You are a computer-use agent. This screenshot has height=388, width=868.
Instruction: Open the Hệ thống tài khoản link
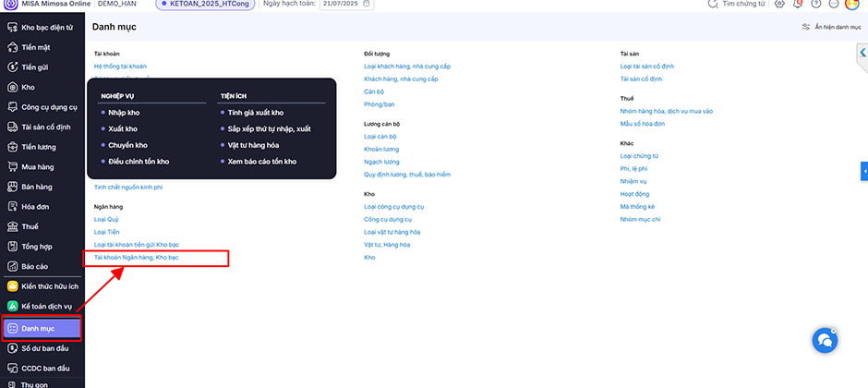click(120, 67)
